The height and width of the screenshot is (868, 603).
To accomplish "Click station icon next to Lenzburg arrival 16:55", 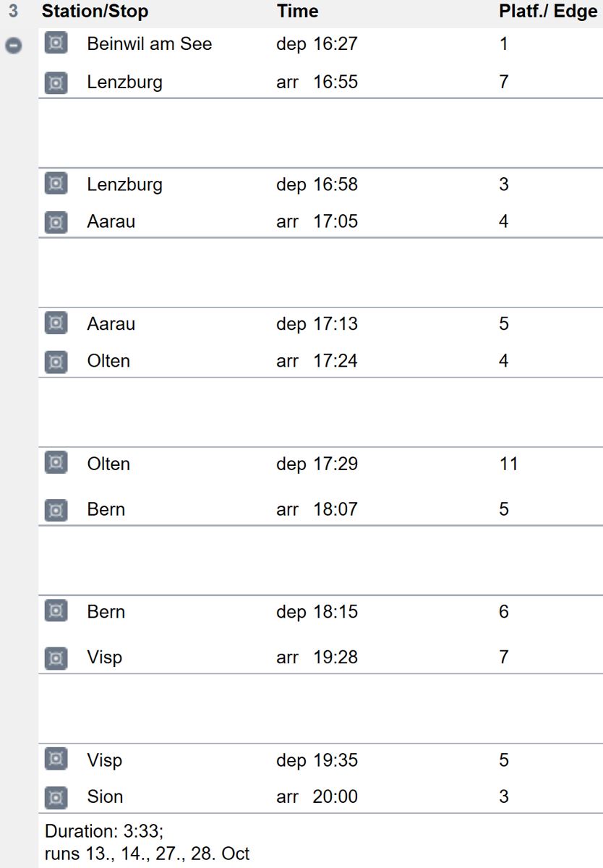I will (56, 82).
